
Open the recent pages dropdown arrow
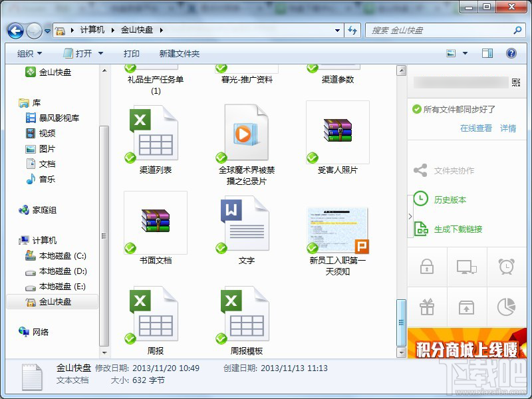tap(47, 31)
